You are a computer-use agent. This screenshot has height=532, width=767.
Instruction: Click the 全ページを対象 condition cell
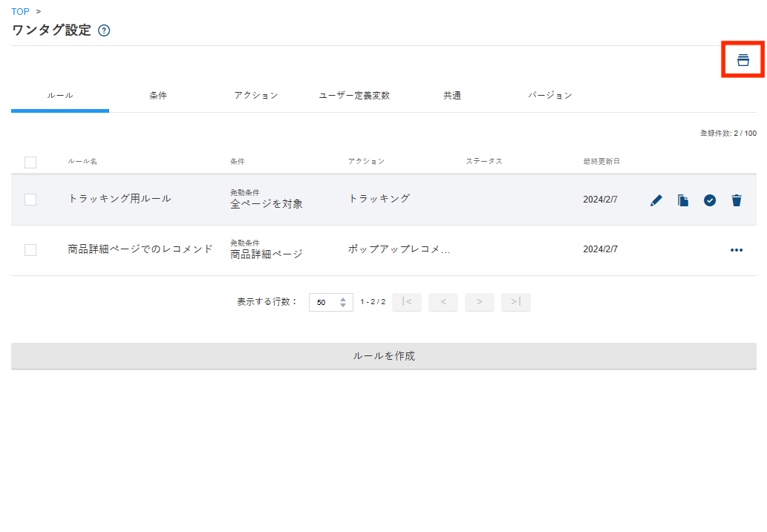[x=267, y=204]
